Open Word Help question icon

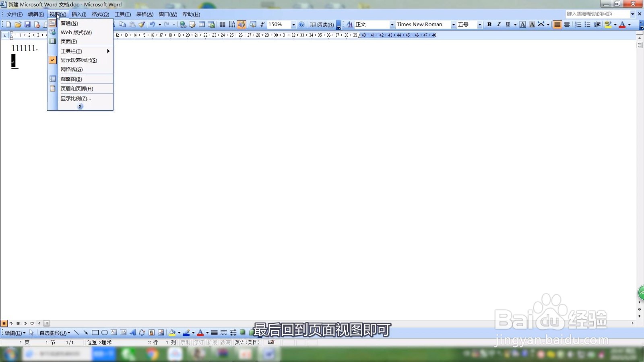(x=301, y=25)
